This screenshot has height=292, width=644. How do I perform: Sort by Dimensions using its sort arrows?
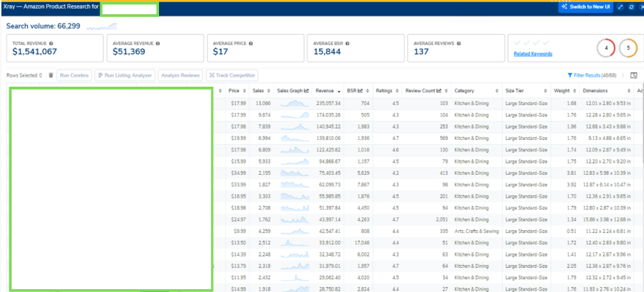point(629,91)
